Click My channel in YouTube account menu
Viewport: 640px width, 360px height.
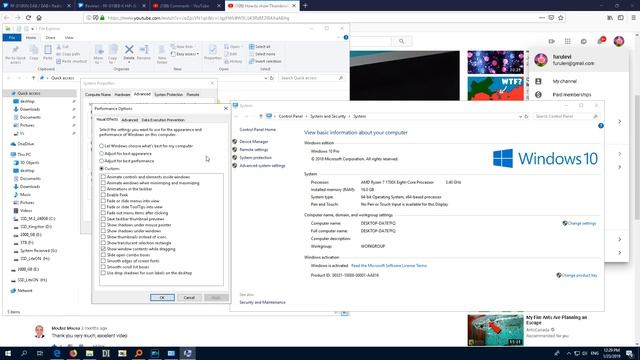tap(564, 81)
